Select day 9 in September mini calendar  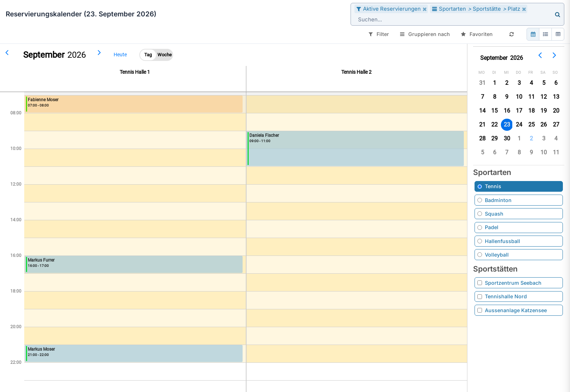pyautogui.click(x=507, y=97)
